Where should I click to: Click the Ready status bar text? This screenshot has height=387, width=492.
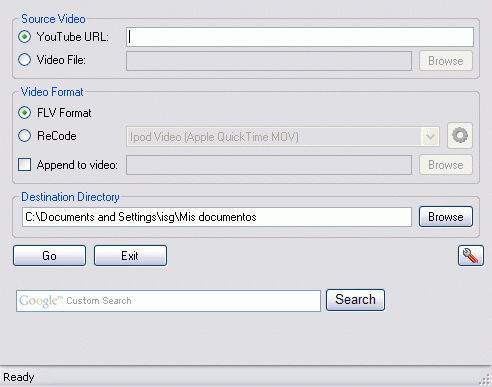(x=19, y=377)
